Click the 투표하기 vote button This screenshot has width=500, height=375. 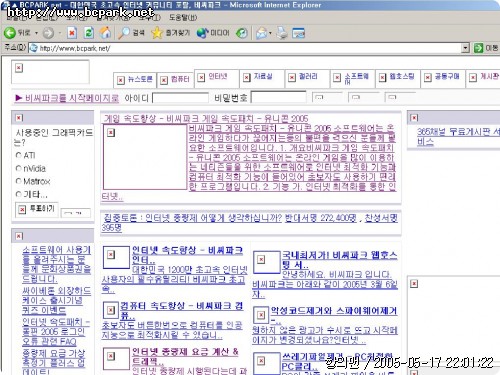click(x=37, y=209)
